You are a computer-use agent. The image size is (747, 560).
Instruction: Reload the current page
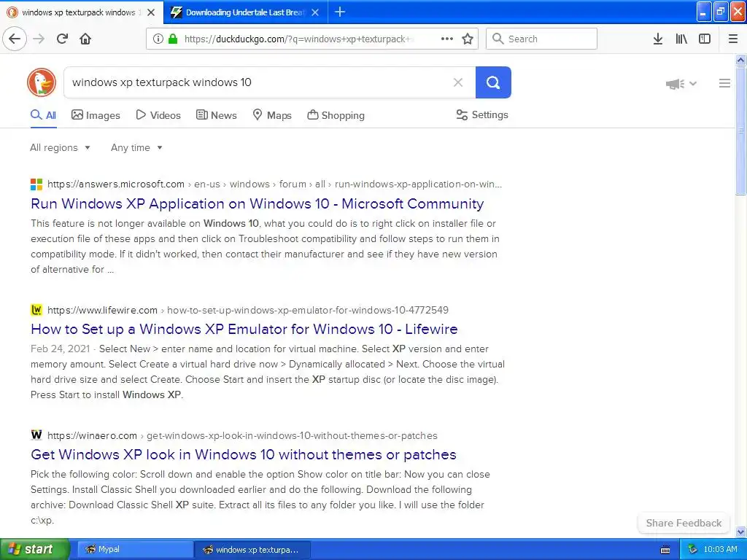pyautogui.click(x=62, y=39)
